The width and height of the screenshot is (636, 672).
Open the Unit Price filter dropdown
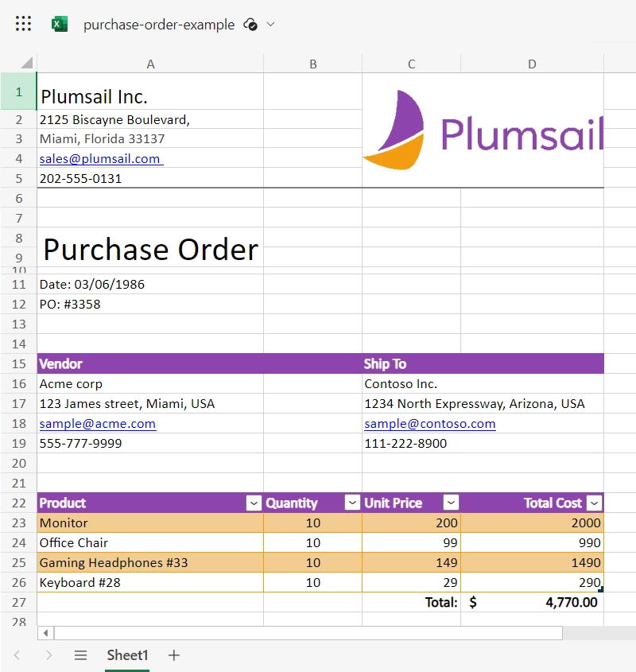[451, 503]
